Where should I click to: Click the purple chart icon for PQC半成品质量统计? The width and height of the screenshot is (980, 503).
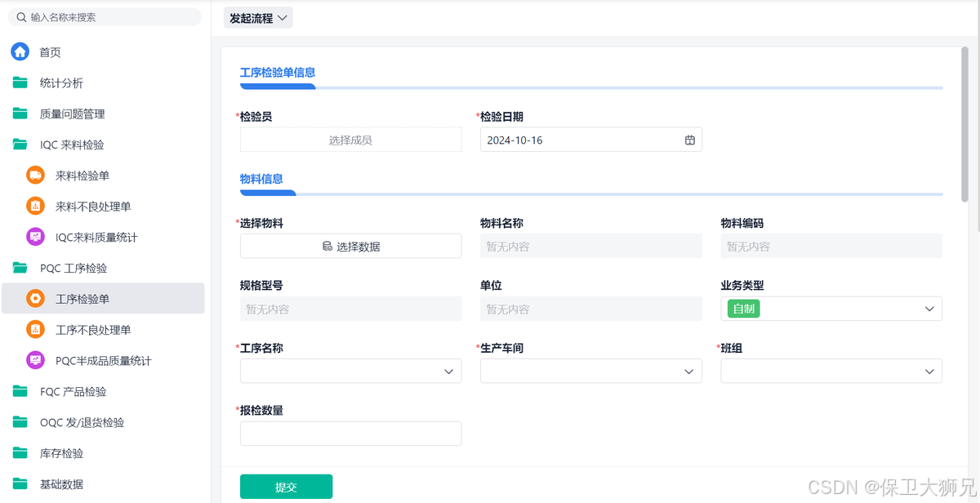pos(35,360)
